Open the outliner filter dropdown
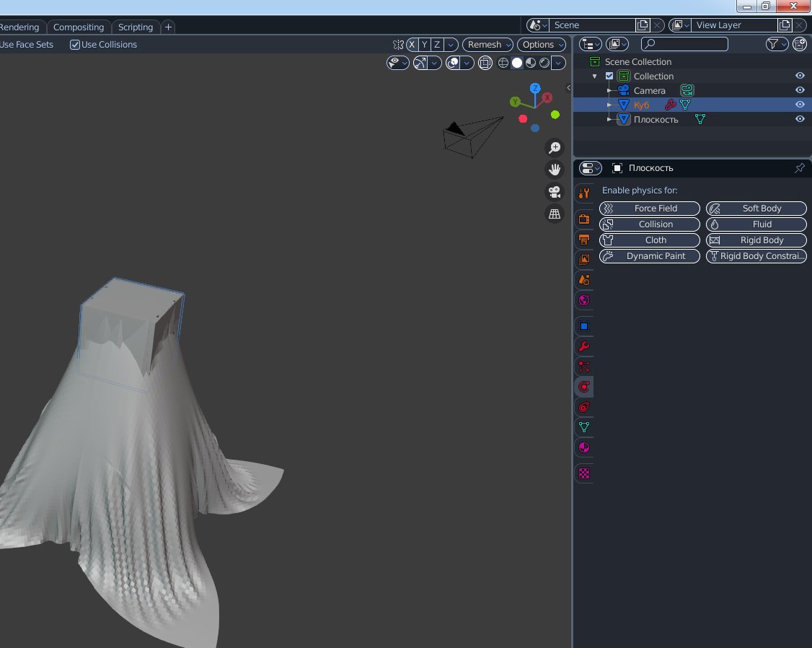812x648 pixels. [777, 44]
